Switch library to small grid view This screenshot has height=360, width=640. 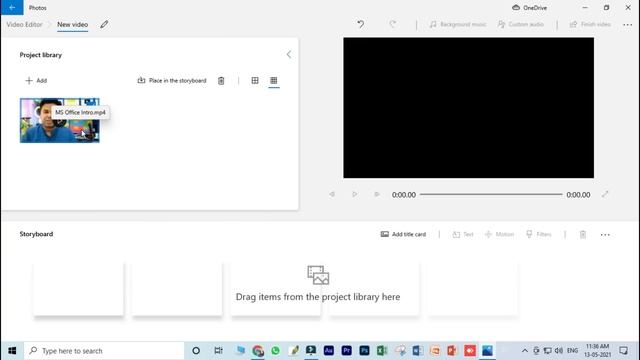[x=273, y=81]
